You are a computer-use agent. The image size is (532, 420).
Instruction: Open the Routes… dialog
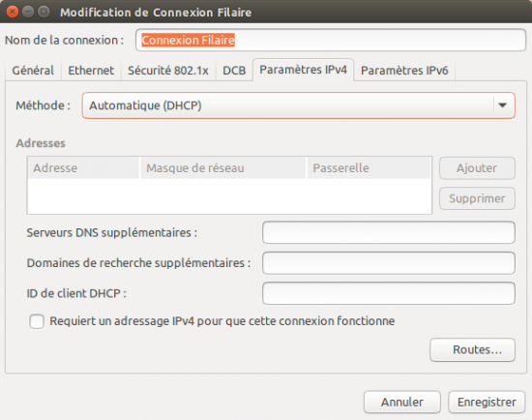(x=472, y=349)
